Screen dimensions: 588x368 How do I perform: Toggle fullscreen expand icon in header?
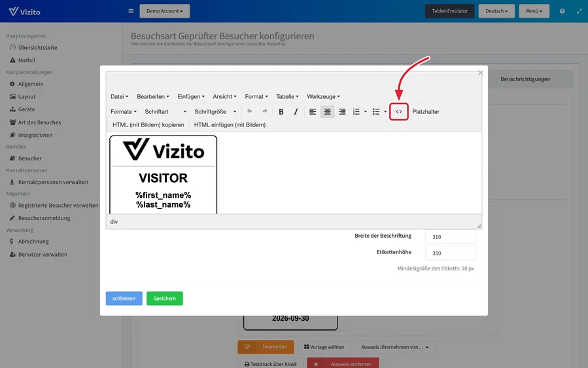coord(579,11)
